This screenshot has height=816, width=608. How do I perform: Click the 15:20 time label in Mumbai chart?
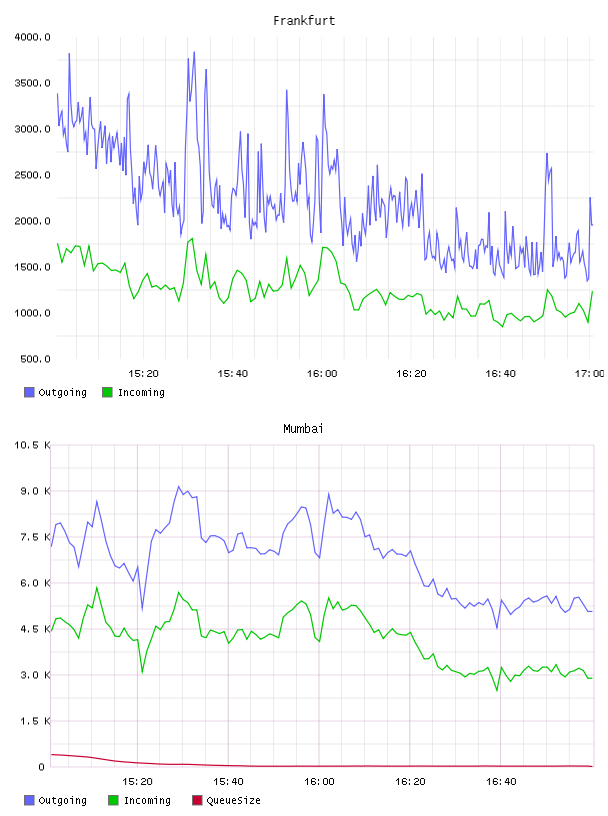[x=137, y=782]
